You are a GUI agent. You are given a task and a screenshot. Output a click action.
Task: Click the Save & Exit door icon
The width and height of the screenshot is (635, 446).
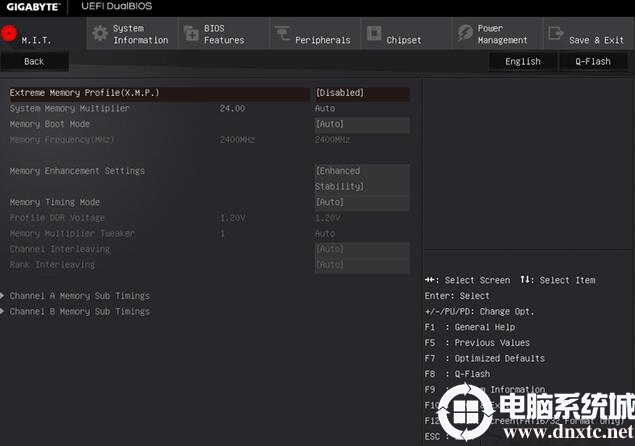[x=556, y=33]
